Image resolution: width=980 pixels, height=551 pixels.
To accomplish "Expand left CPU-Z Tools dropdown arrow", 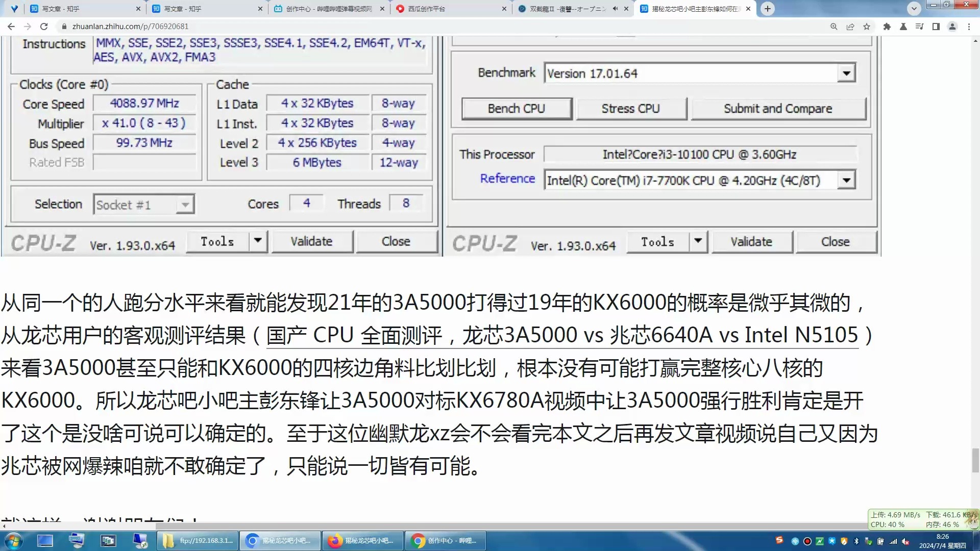I will (258, 241).
